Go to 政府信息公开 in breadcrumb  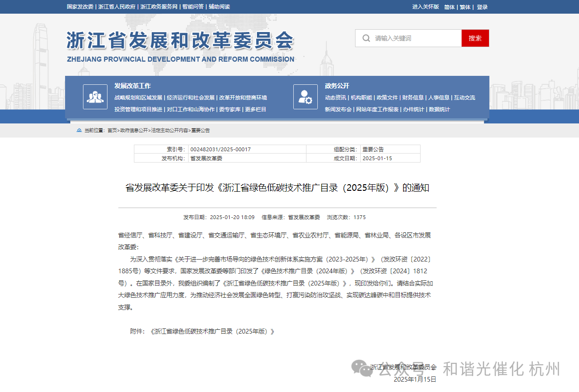[x=134, y=131]
